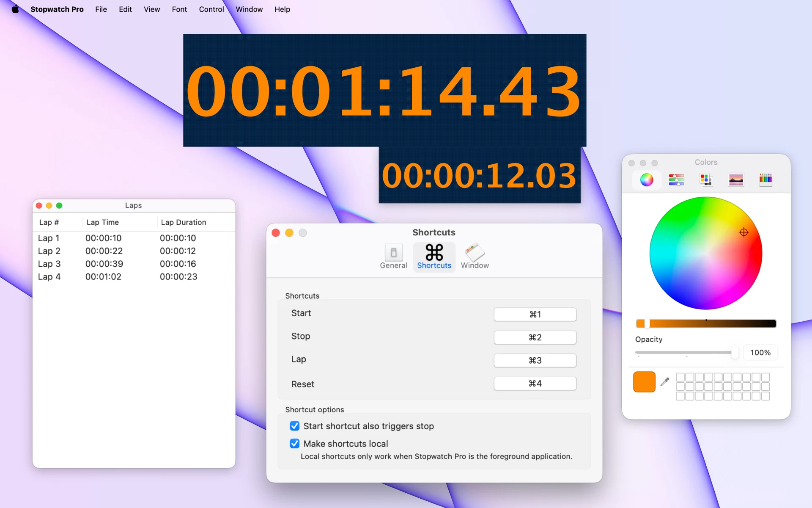Screen dimensions: 812x508
Task: Disable Make shortcuts local checkbox
Action: 295,443
